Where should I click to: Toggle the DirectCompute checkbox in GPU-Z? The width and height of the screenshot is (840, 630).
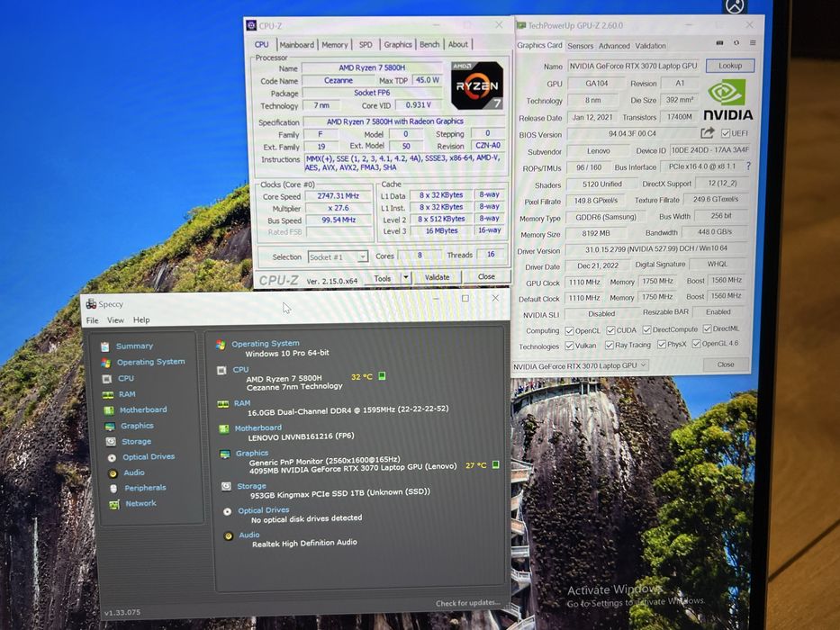646,329
